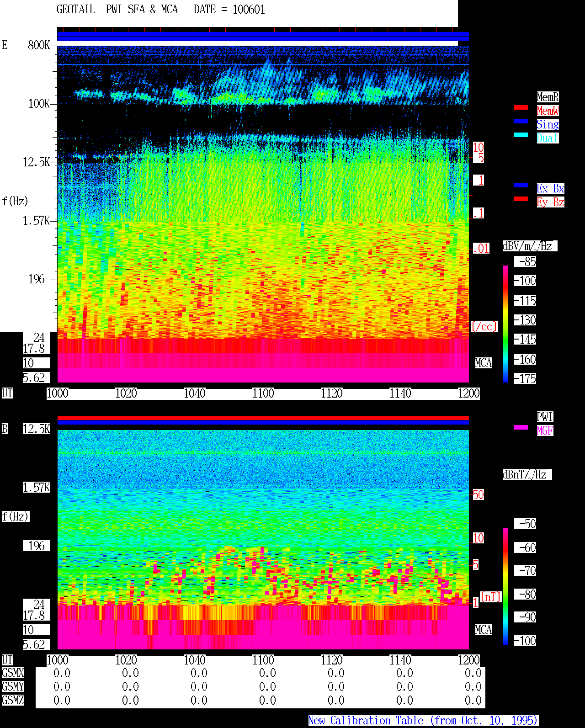Click the red MemW legend swatch
Image resolution: width=585 pixels, height=728 pixels.
521,107
